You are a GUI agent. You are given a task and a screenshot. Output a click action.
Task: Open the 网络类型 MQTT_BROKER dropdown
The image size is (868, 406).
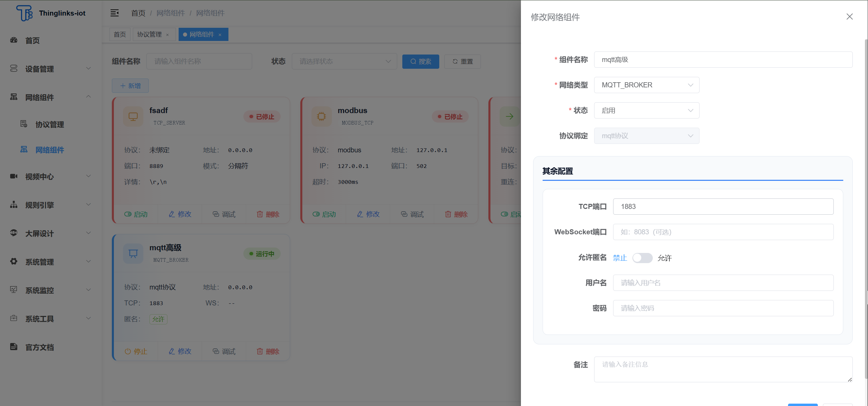pos(646,85)
